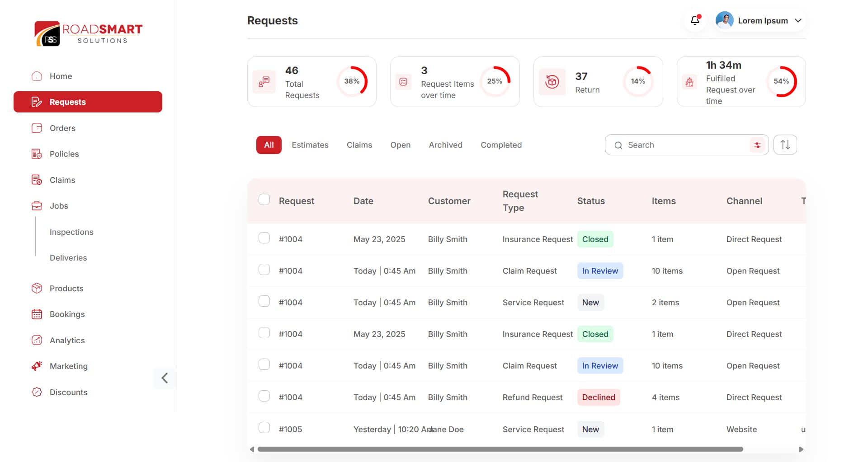868x462 pixels.
Task: Click the sort arrows button
Action: pos(785,145)
